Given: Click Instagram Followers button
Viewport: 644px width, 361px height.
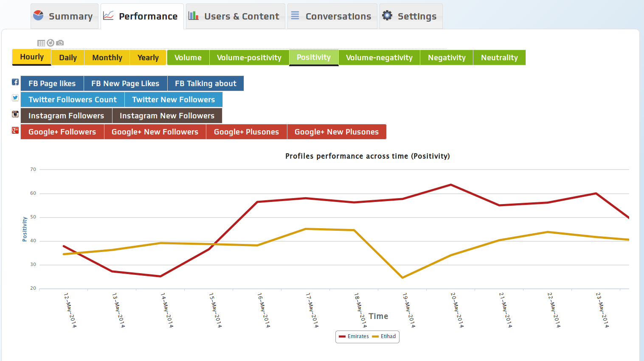Looking at the screenshot, I should [x=66, y=116].
